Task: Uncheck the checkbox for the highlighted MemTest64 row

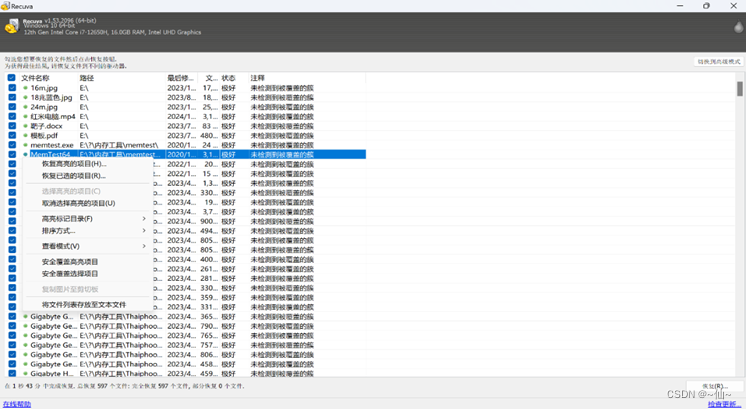Action: click(12, 155)
